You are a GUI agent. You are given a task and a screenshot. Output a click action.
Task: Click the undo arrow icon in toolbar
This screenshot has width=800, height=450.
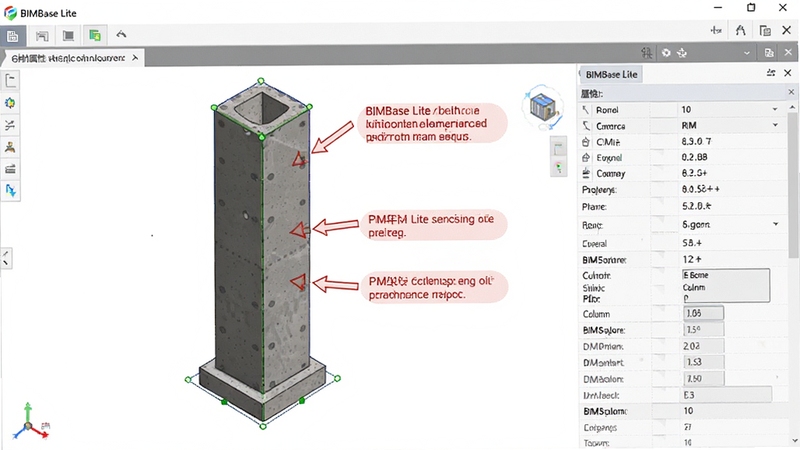(121, 34)
